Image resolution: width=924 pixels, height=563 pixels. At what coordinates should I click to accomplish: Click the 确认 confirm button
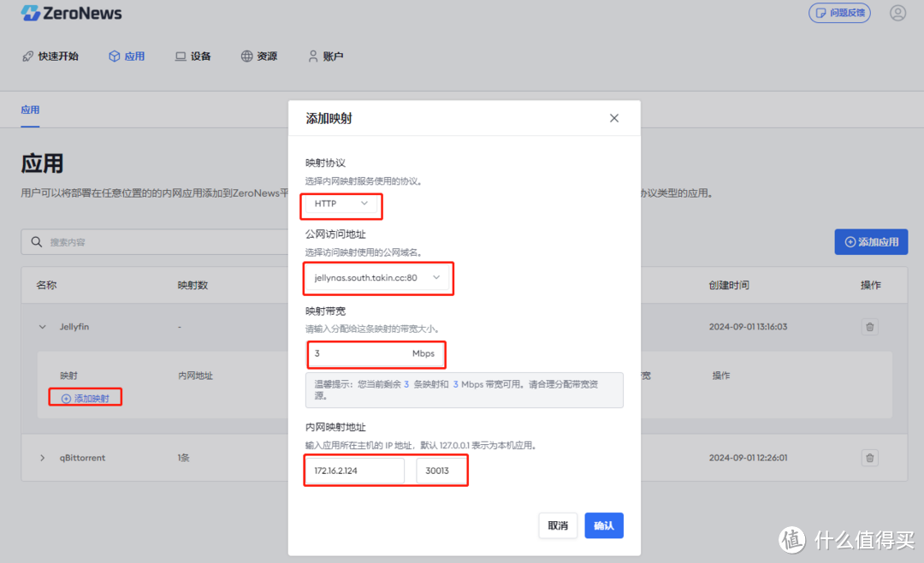click(x=603, y=525)
